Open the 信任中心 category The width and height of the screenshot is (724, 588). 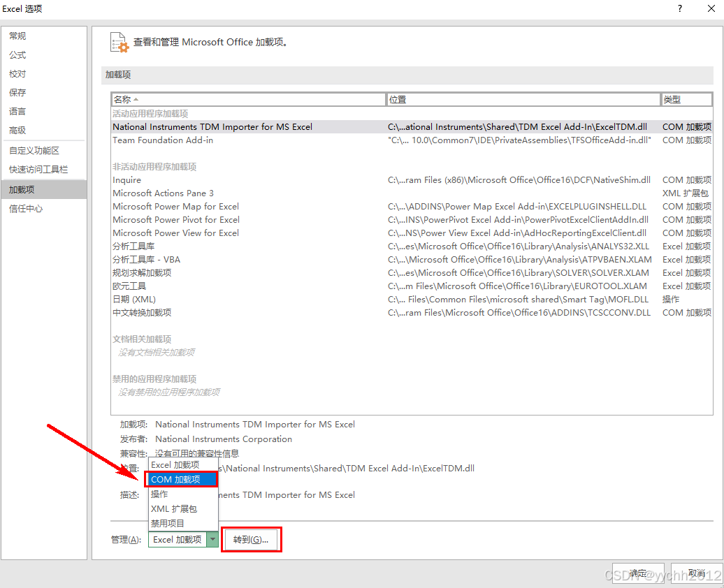point(44,209)
